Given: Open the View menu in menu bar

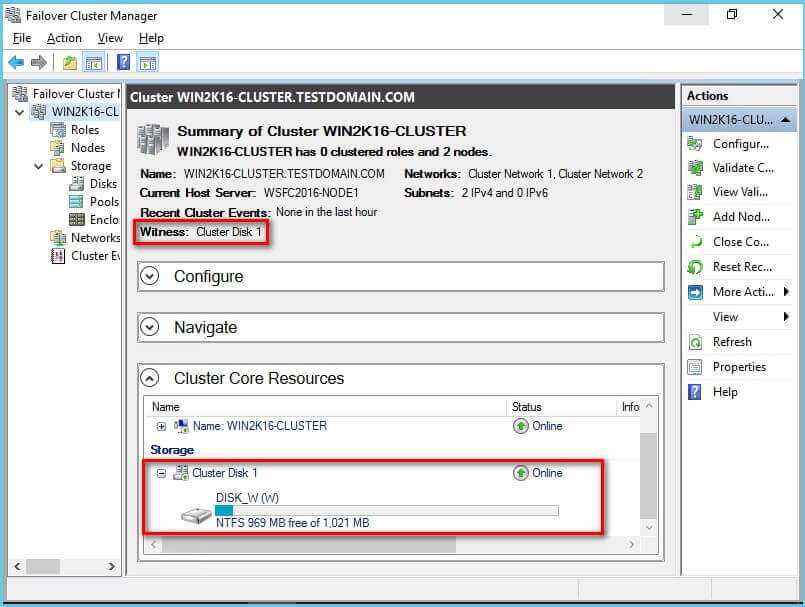Looking at the screenshot, I should (110, 38).
